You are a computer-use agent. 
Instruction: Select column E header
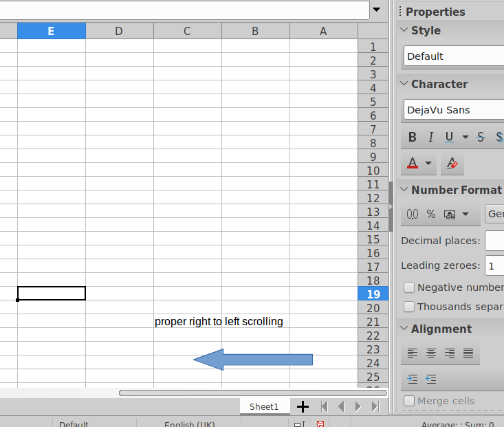(x=51, y=31)
